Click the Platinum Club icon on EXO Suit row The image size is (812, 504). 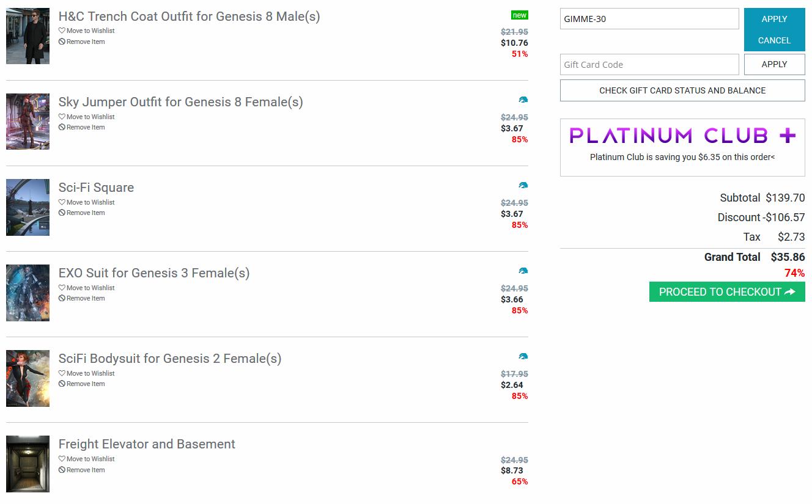pyautogui.click(x=523, y=271)
